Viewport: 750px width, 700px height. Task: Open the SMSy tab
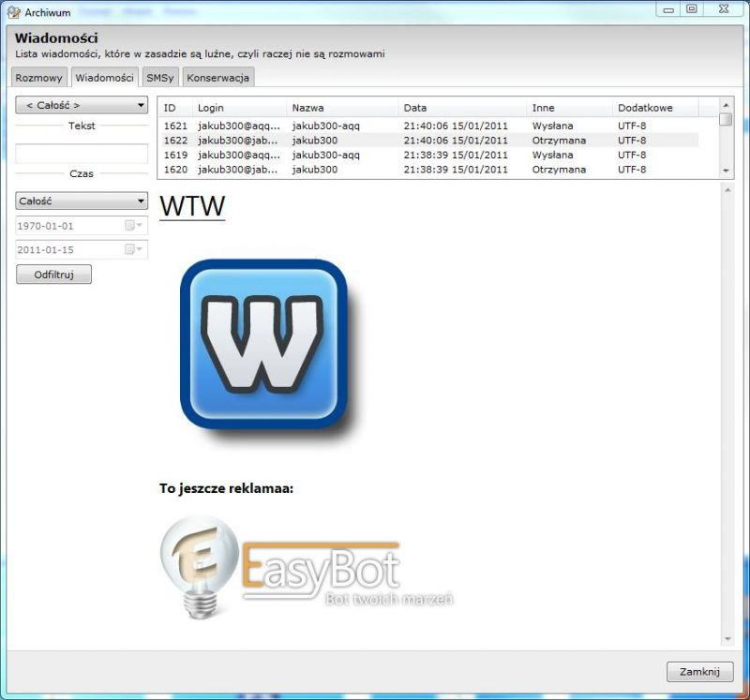point(160,78)
